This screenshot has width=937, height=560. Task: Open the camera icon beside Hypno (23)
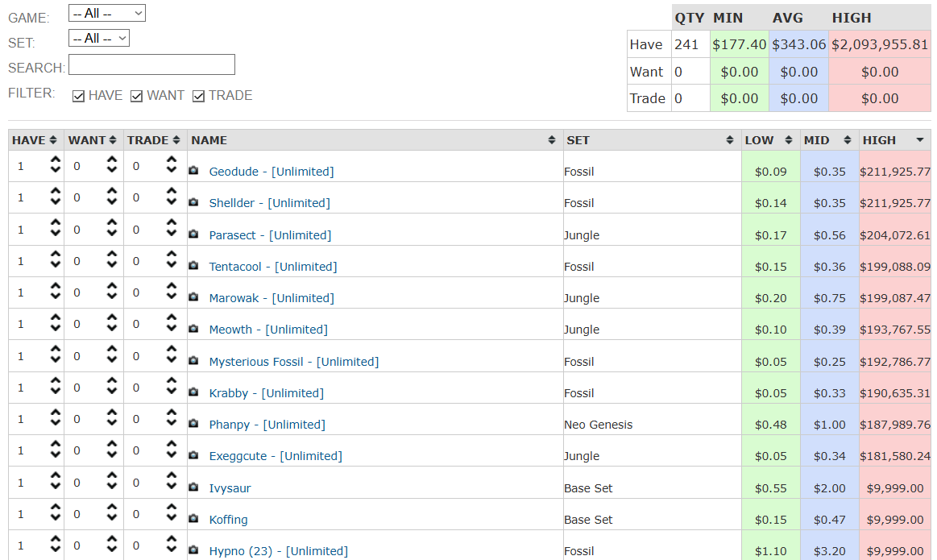click(193, 550)
